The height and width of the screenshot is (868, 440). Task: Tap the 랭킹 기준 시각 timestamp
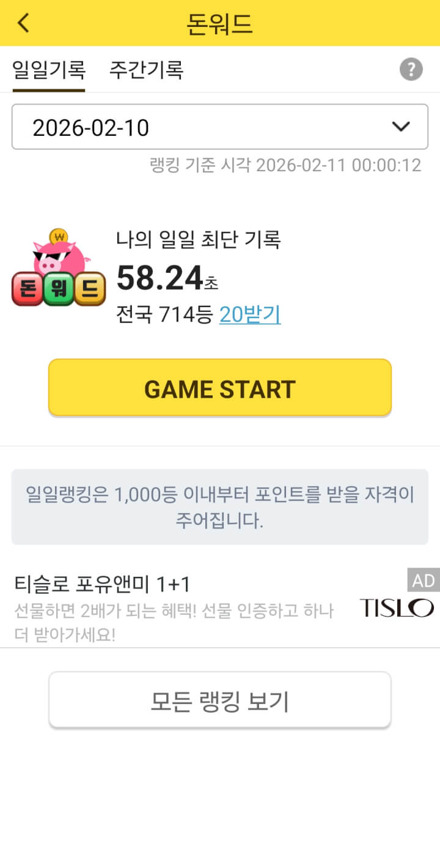pos(285,165)
